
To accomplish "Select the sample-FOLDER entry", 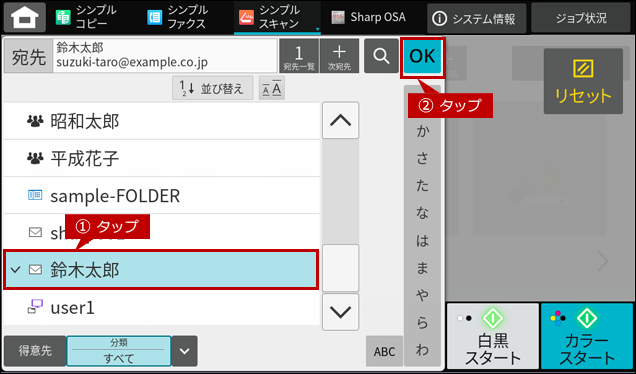I will tap(162, 196).
